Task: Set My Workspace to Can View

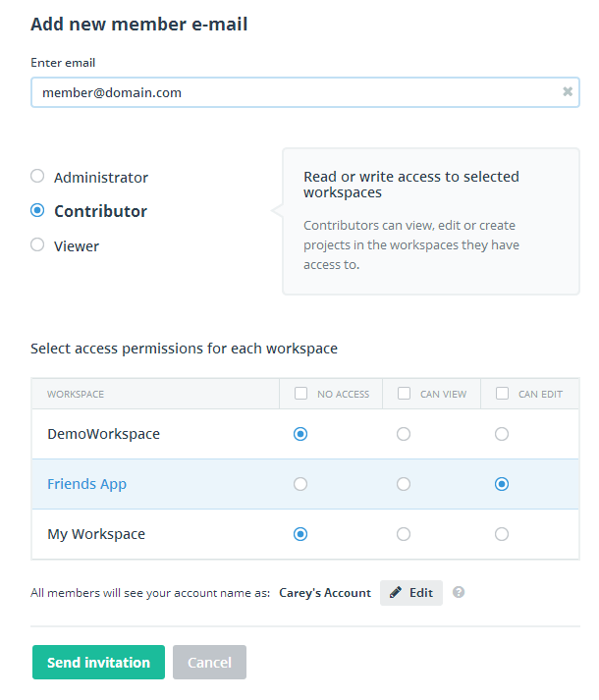Action: pyautogui.click(x=404, y=534)
